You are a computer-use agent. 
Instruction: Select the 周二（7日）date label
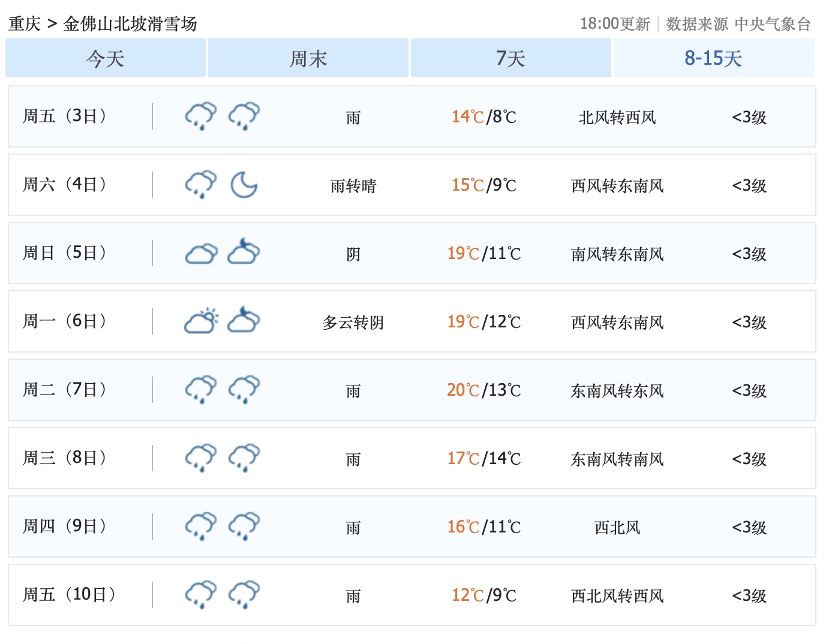point(65,389)
